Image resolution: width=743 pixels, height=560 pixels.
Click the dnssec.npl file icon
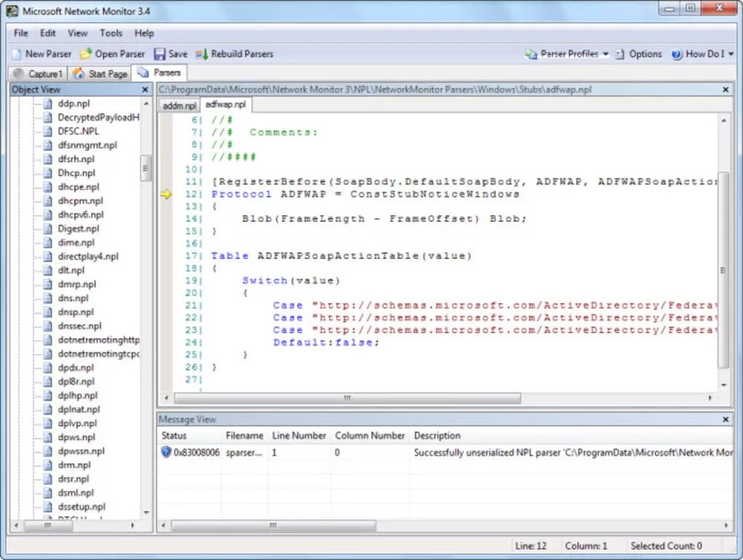pyautogui.click(x=48, y=326)
